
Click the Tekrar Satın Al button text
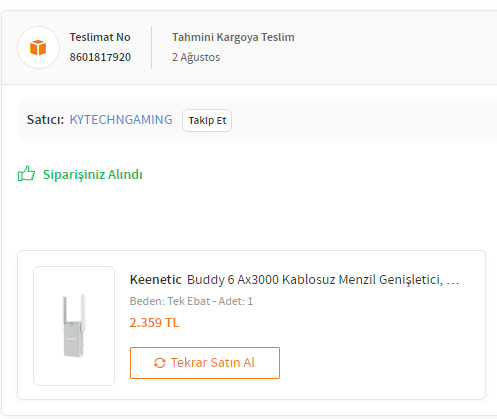213,363
